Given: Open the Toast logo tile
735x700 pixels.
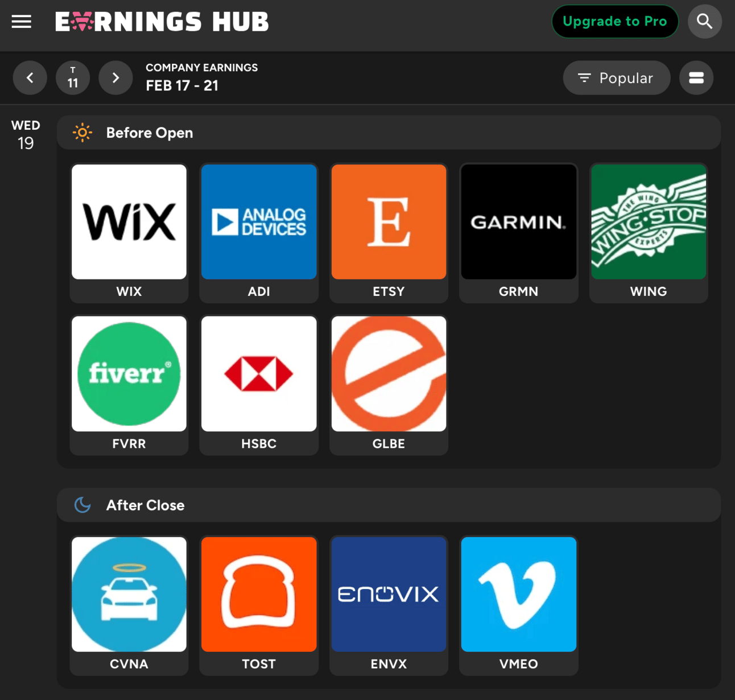Looking at the screenshot, I should coord(259,594).
